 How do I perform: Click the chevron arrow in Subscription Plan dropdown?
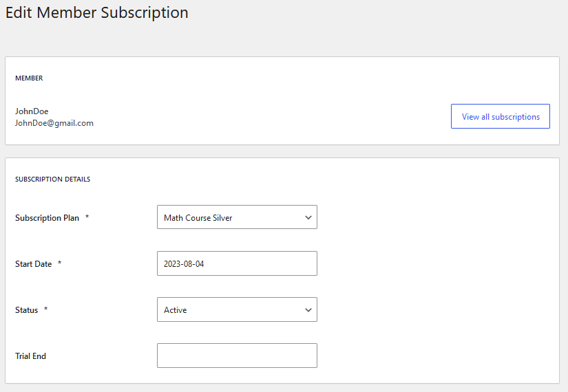[308, 217]
